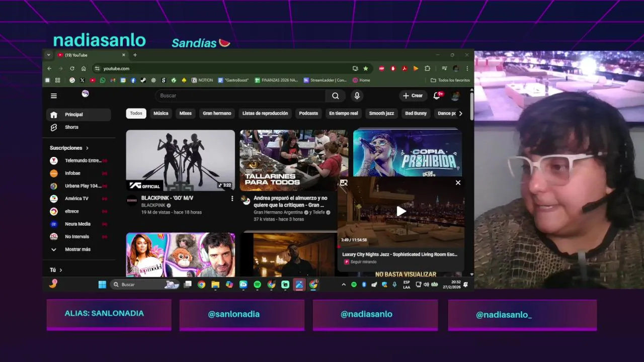Select the Smooth jazz chip
Viewport: 644px width, 362px height.
381,113
